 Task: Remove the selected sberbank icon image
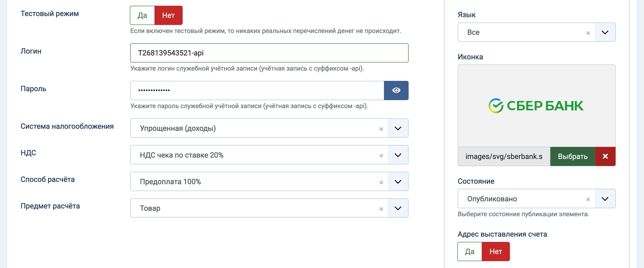point(605,156)
